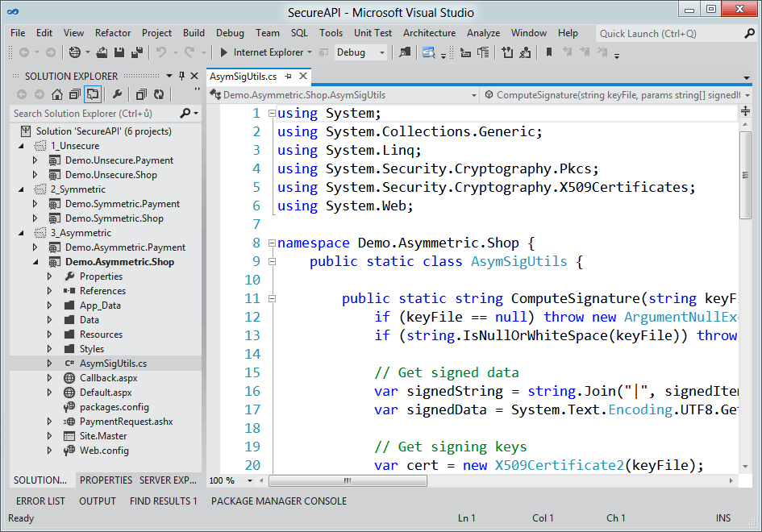Collapse ComputeSignature method at line 11
This screenshot has height=532, width=762.
click(273, 298)
